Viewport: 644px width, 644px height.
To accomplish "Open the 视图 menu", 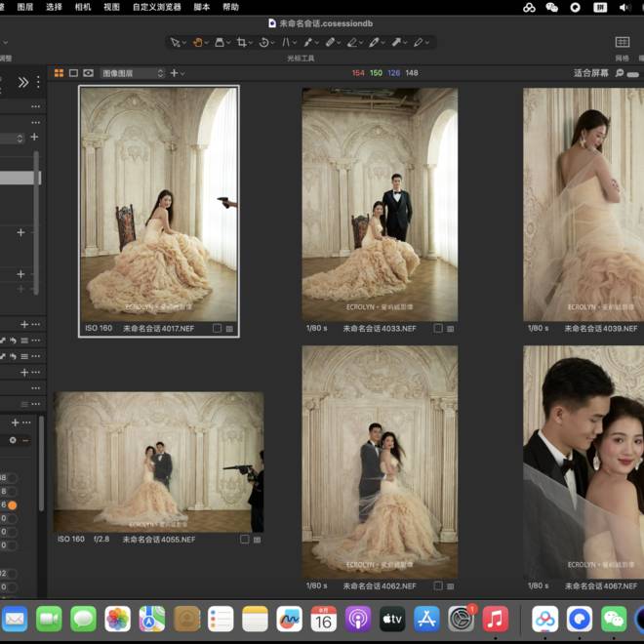I will (111, 7).
